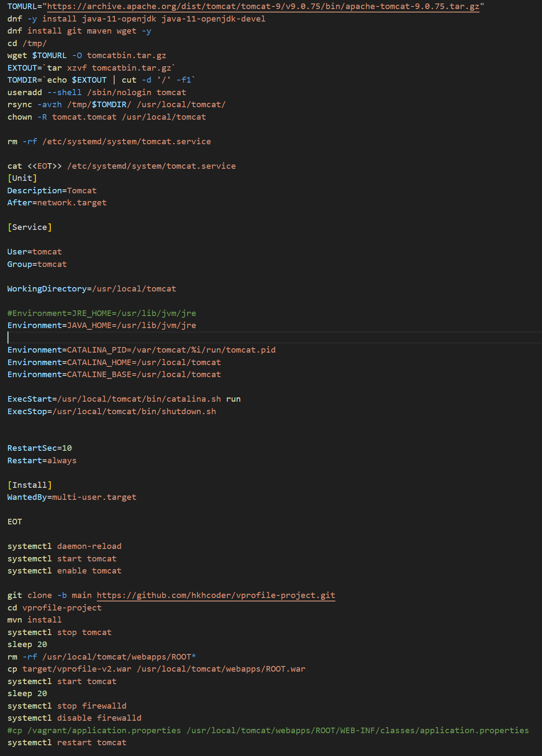Screen dimensions: 542x756
Task: Click the 'ExecStop' shutdown.sh line
Action: point(111,411)
